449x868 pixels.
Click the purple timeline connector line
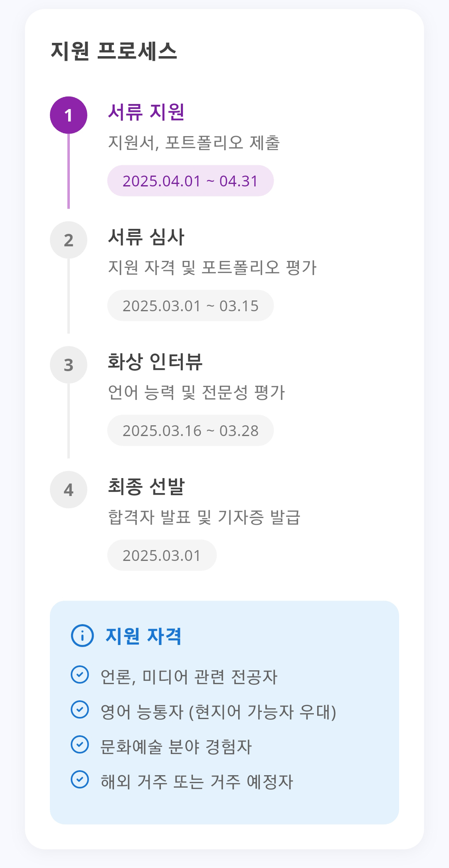tap(69, 171)
